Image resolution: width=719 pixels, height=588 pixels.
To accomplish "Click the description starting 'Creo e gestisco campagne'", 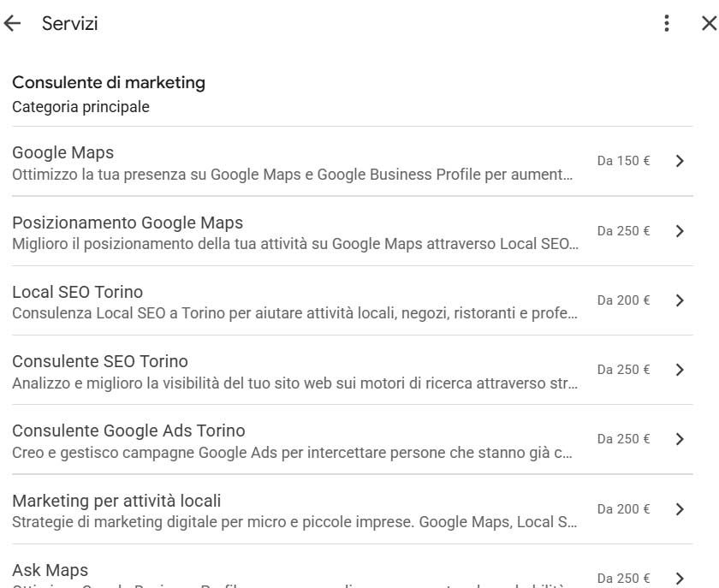I will click(x=293, y=453).
